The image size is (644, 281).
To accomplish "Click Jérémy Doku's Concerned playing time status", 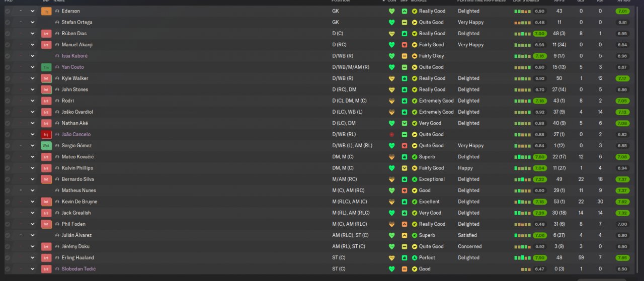I will click(469, 247).
